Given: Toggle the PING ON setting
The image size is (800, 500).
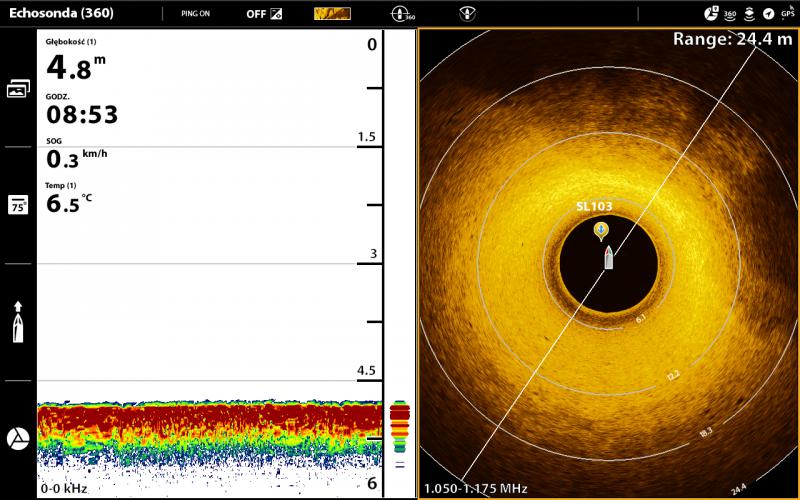Looking at the screenshot, I should (x=195, y=14).
